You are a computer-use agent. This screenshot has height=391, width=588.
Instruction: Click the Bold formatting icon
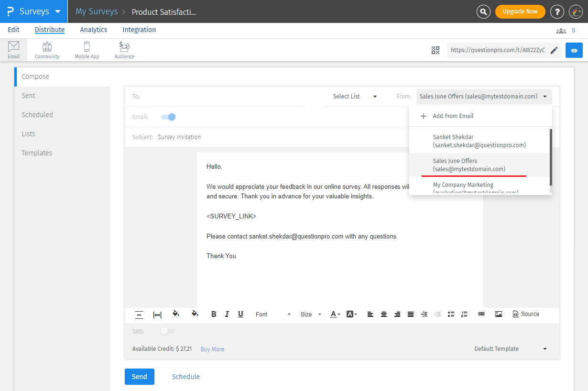pyautogui.click(x=214, y=314)
